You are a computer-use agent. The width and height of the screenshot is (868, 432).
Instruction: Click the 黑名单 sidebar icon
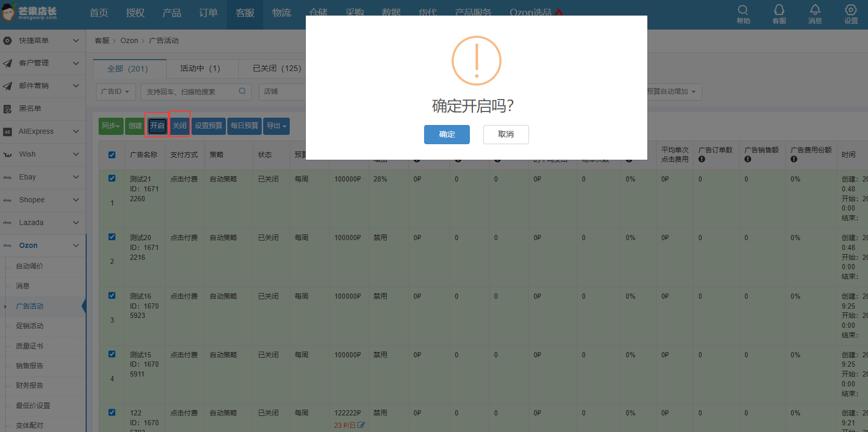[x=7, y=109]
